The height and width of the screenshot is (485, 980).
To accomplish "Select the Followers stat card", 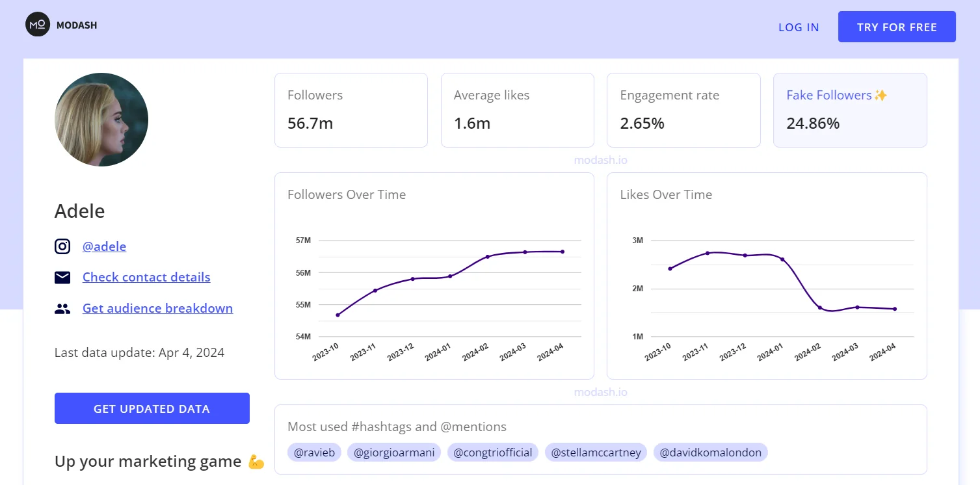I will (351, 110).
